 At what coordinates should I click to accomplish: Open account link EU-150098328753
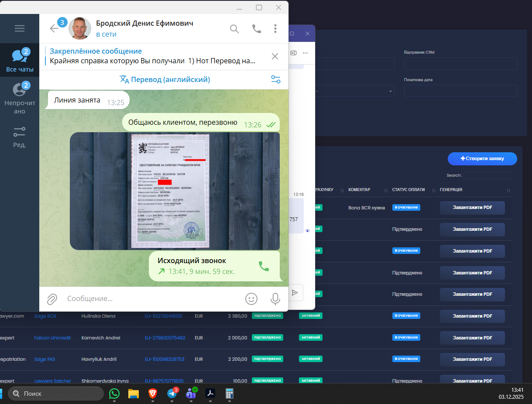pyautogui.click(x=165, y=359)
